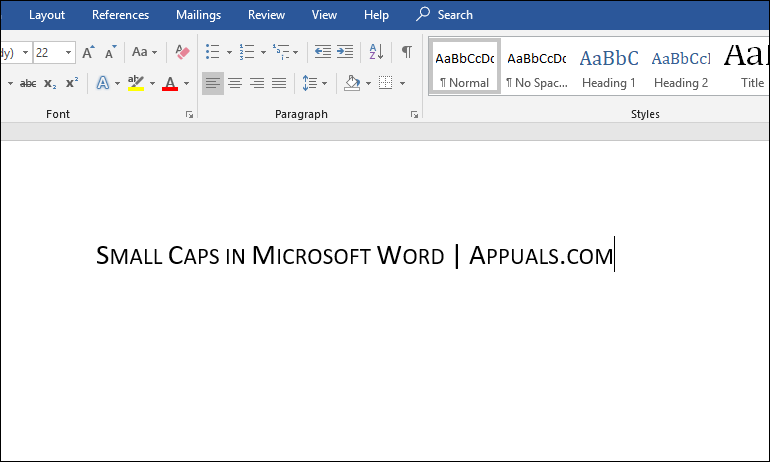Open Font dialog launcher
The image size is (770, 462).
[x=189, y=114]
